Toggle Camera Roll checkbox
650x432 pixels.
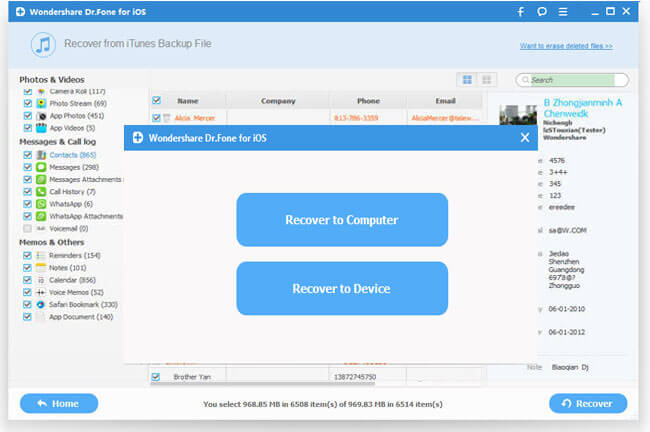point(28,91)
